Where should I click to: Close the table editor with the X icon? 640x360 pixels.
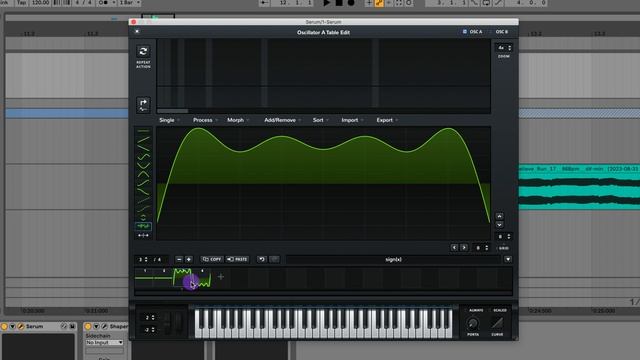(137, 31)
